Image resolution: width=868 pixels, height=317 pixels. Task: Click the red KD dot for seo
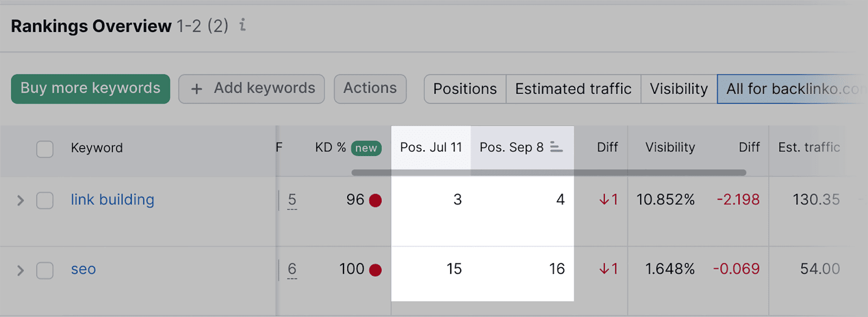375,270
